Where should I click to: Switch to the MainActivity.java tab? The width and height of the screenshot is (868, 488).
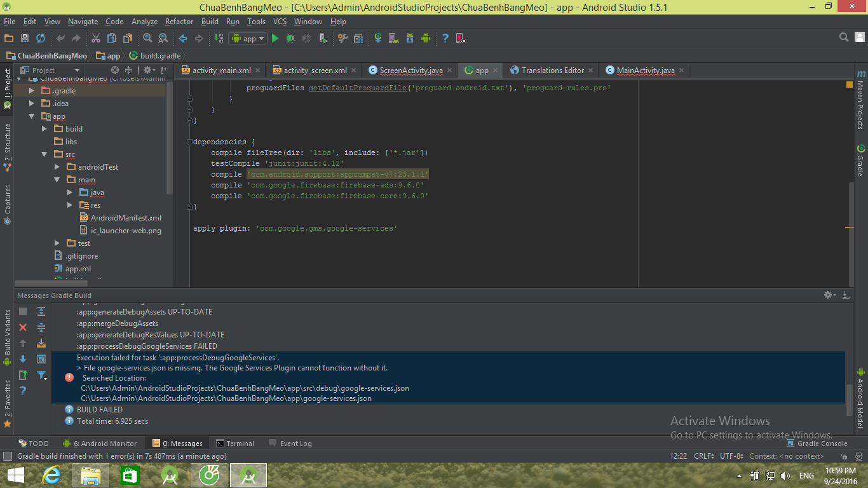click(x=645, y=71)
